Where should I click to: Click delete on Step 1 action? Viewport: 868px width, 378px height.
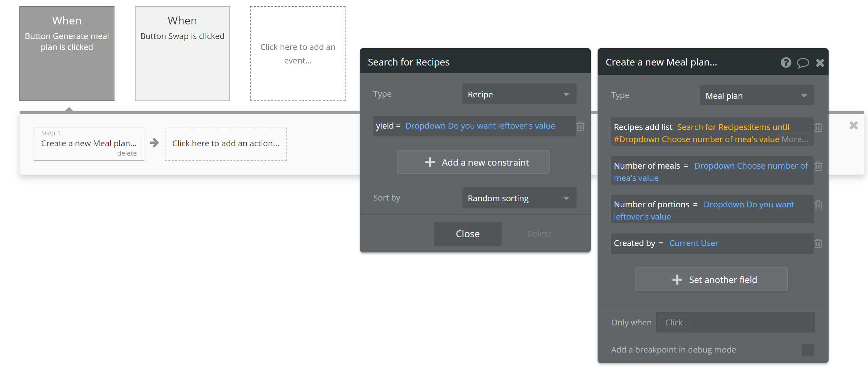pos(127,153)
